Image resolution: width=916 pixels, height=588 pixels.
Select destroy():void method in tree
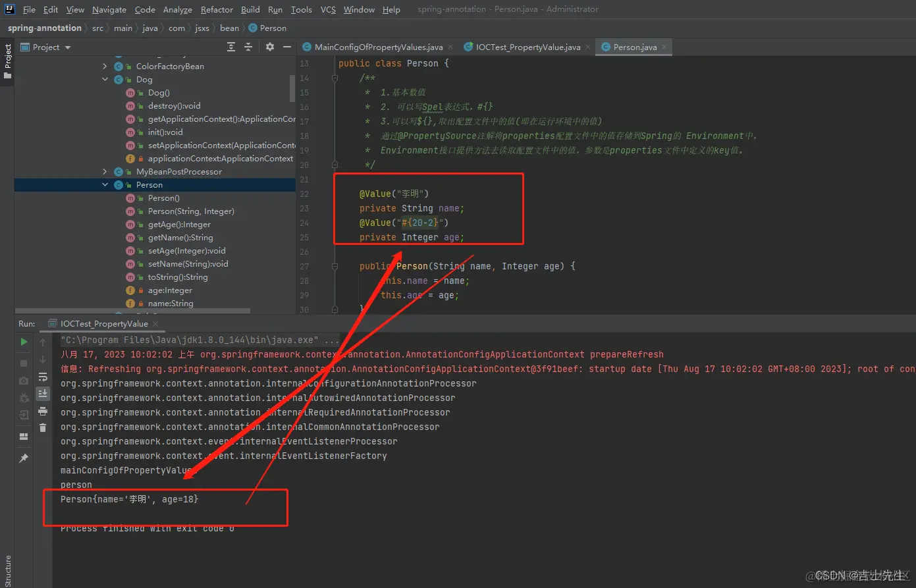point(175,106)
